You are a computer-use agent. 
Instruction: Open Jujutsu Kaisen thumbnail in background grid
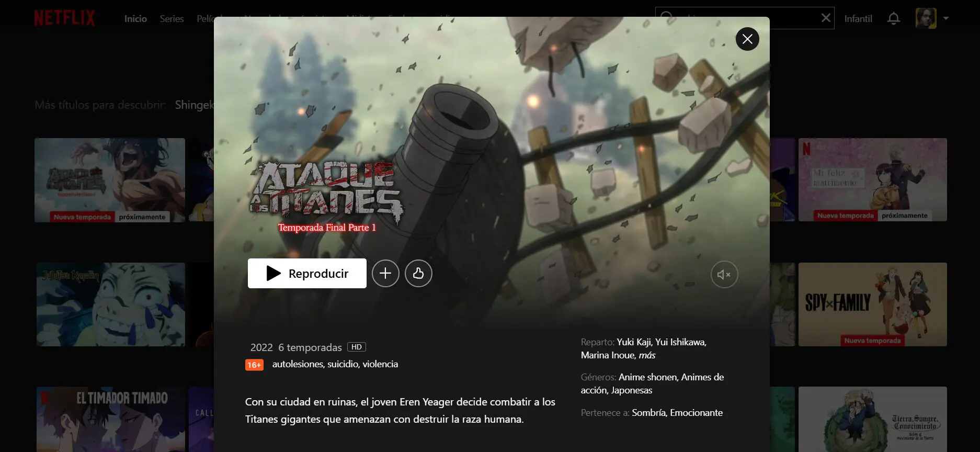[x=110, y=304]
